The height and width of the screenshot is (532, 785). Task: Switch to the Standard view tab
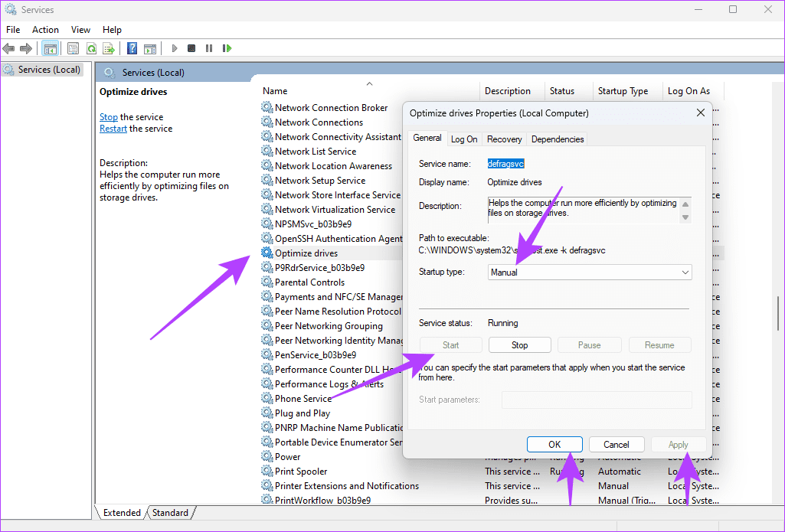170,513
